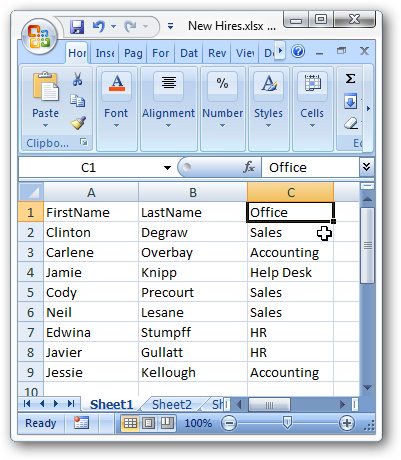
Task: Open the Office button menu
Action: 39,37
